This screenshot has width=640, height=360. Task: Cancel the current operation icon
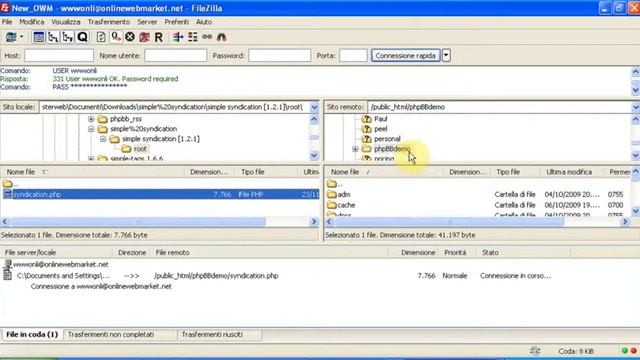coord(130,37)
